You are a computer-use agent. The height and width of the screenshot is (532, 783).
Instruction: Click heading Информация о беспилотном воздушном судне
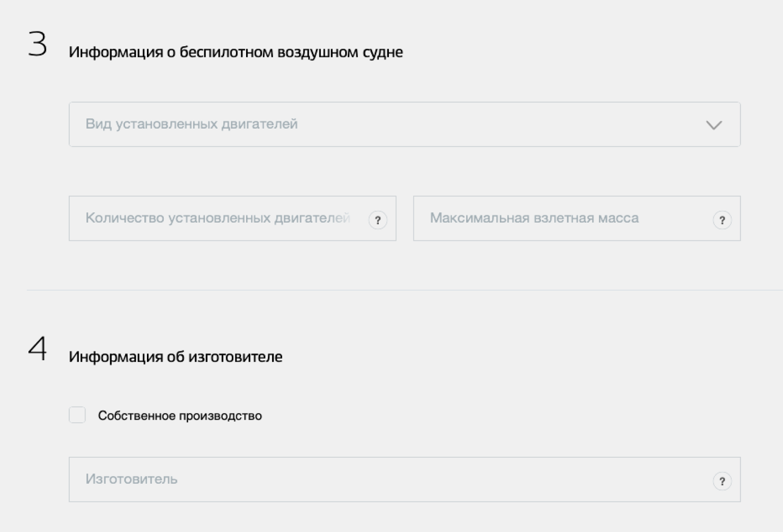click(x=235, y=52)
